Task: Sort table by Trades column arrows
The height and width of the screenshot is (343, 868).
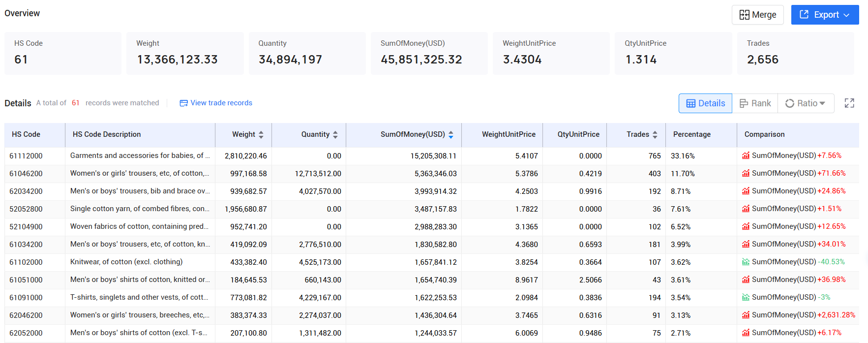Action: click(x=655, y=134)
